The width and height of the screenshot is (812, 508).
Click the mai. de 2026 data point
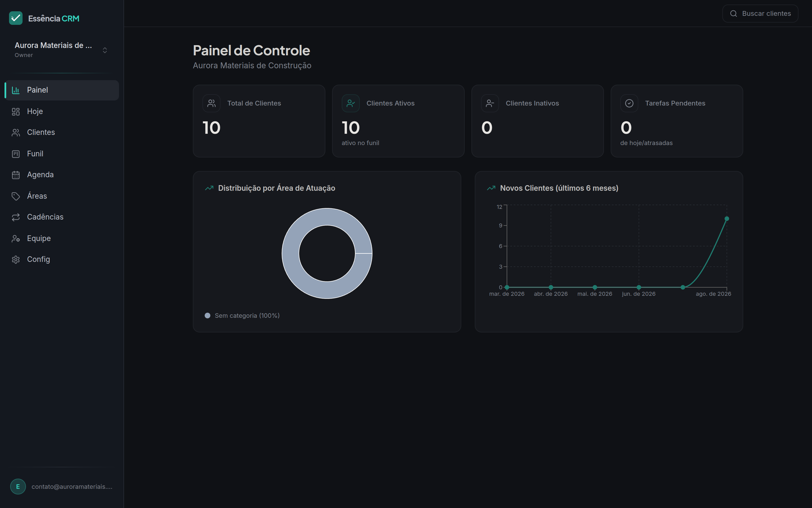click(595, 287)
